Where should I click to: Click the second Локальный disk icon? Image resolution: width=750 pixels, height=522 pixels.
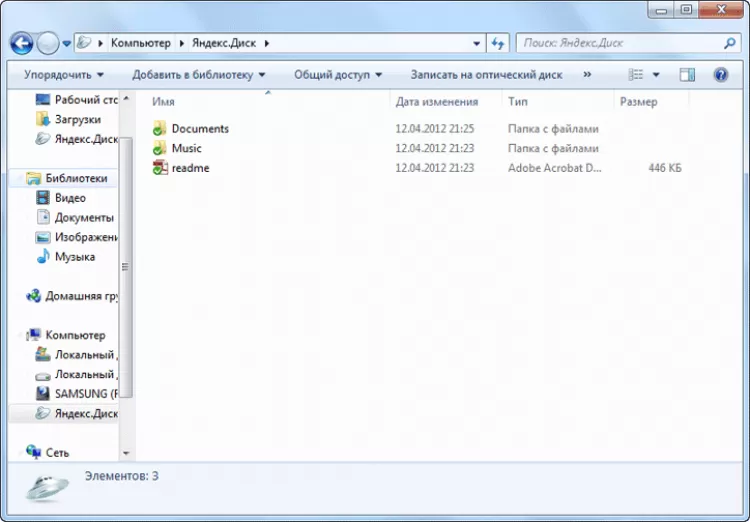(x=43, y=375)
